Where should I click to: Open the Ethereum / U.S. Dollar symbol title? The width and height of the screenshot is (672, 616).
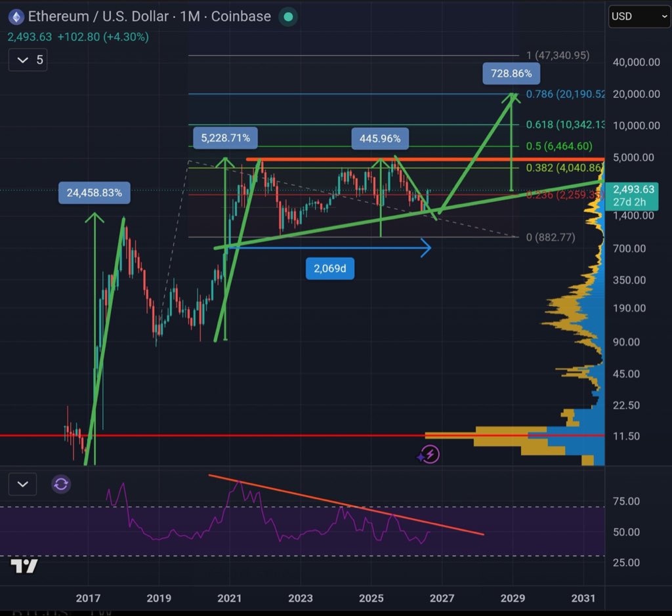click(x=149, y=16)
